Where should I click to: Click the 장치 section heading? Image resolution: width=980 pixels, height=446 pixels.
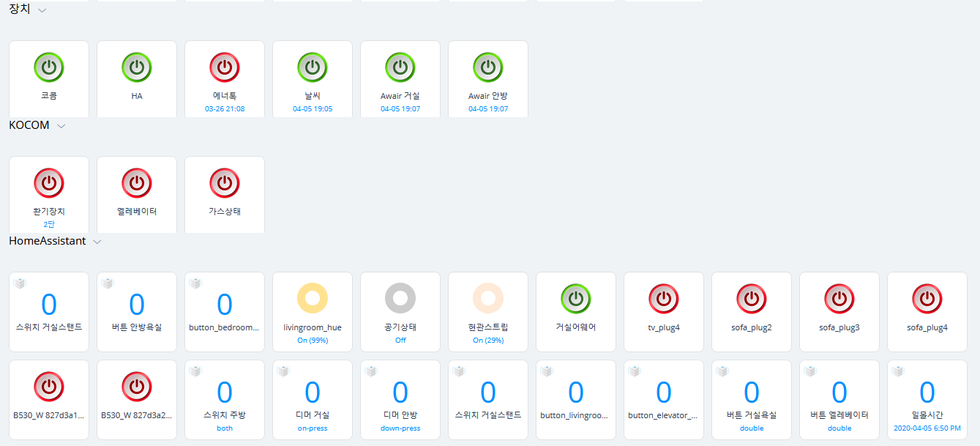tap(20, 10)
